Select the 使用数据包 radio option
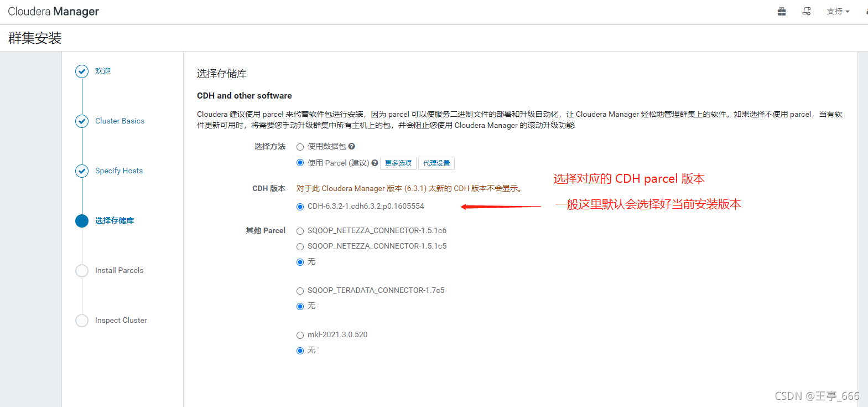The width and height of the screenshot is (868, 407). (x=300, y=147)
